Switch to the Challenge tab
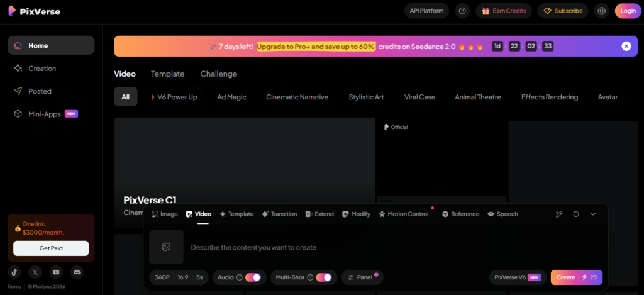This screenshot has width=644, height=295. [x=218, y=74]
